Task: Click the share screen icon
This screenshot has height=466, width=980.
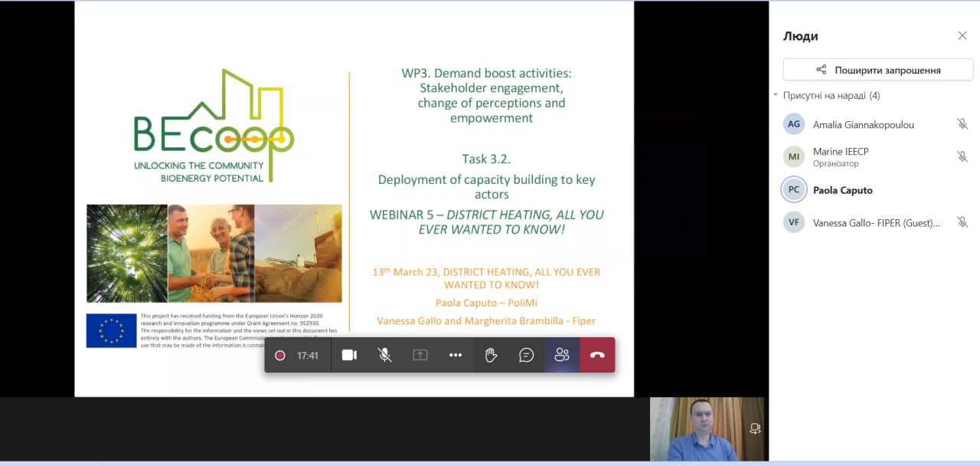Action: (x=420, y=355)
